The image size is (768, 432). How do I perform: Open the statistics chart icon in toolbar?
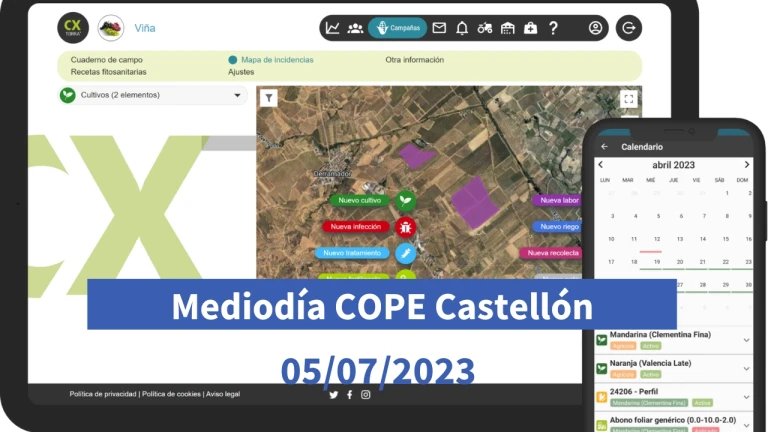tap(333, 28)
